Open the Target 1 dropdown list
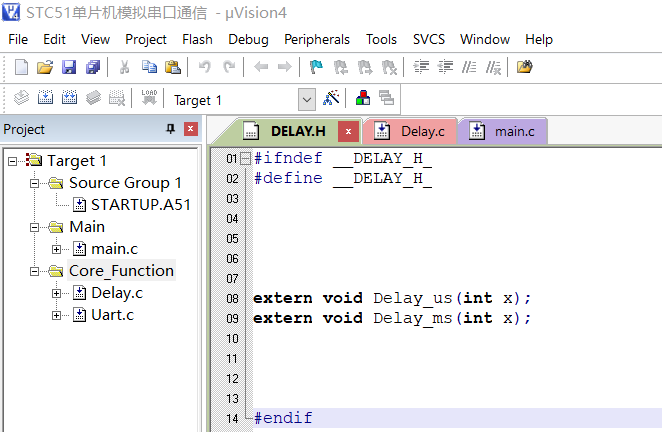This screenshot has width=662, height=432. (x=307, y=100)
